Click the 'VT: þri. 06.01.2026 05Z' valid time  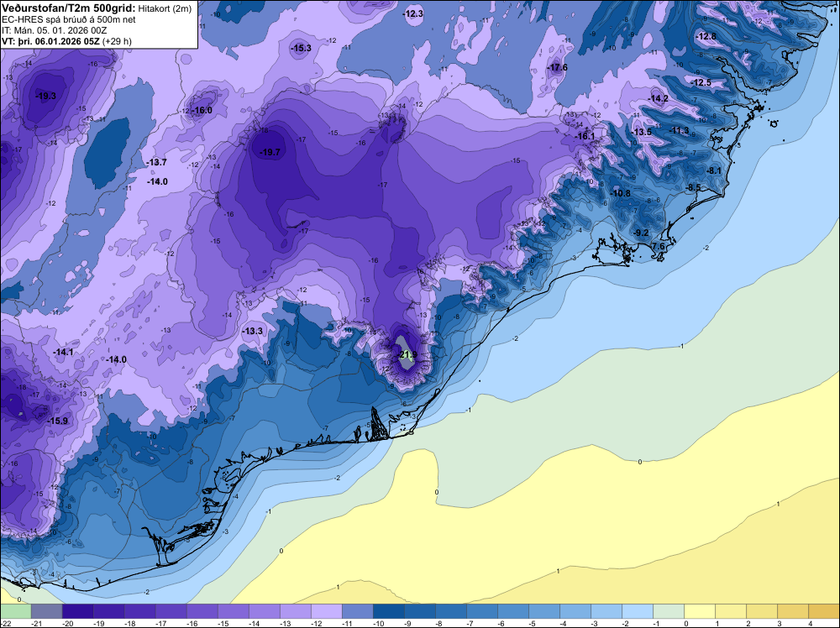pyautogui.click(x=50, y=41)
